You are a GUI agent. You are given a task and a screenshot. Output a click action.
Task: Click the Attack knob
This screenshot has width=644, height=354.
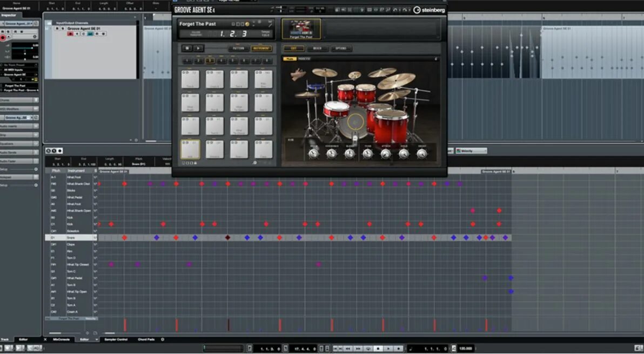coord(386,154)
